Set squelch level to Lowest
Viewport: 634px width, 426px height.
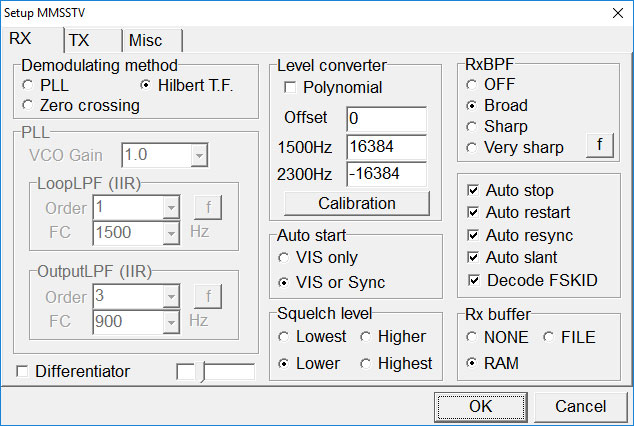click(x=312, y=337)
